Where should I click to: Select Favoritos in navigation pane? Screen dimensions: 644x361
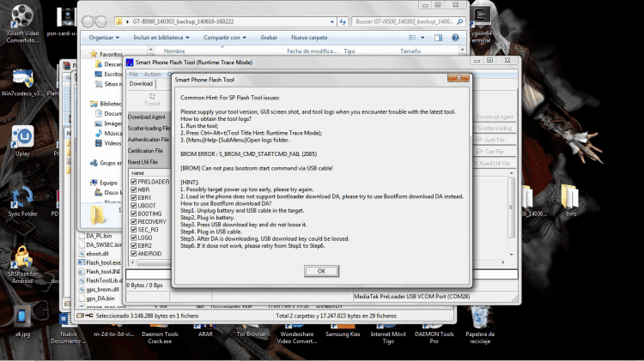(x=111, y=54)
